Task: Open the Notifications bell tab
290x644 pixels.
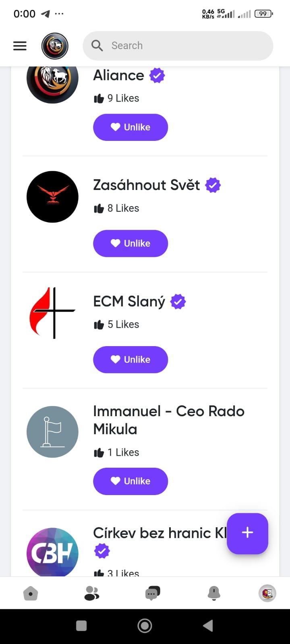Action: (214, 593)
